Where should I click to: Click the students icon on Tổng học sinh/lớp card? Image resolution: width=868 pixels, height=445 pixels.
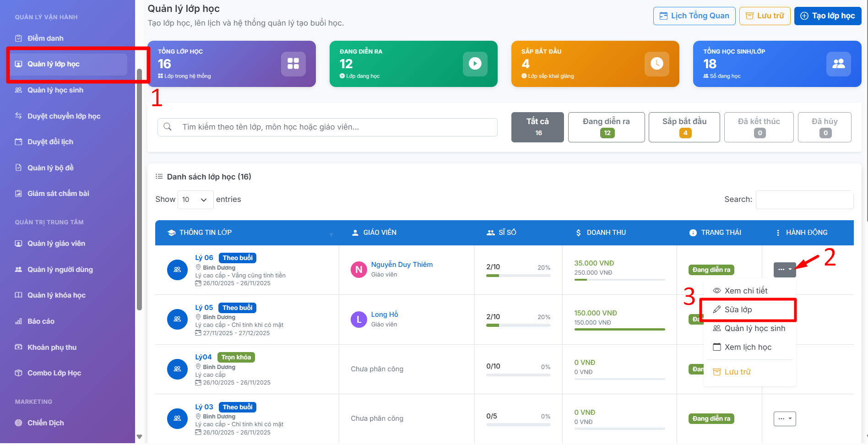838,64
